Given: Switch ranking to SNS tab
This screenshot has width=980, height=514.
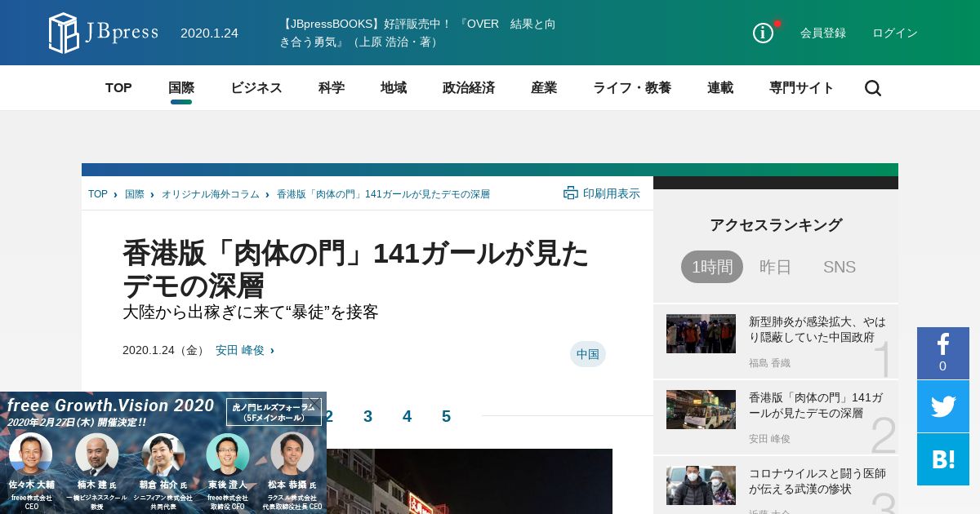Looking at the screenshot, I should pos(840,267).
